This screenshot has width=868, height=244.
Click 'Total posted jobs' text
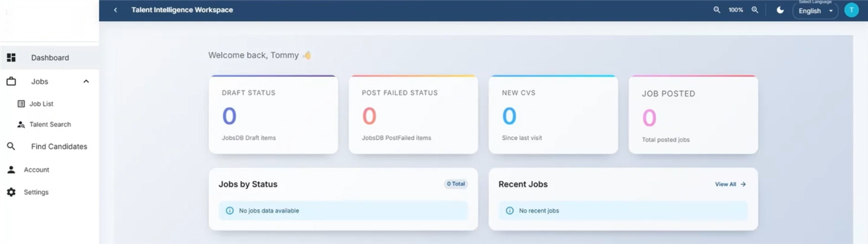666,140
